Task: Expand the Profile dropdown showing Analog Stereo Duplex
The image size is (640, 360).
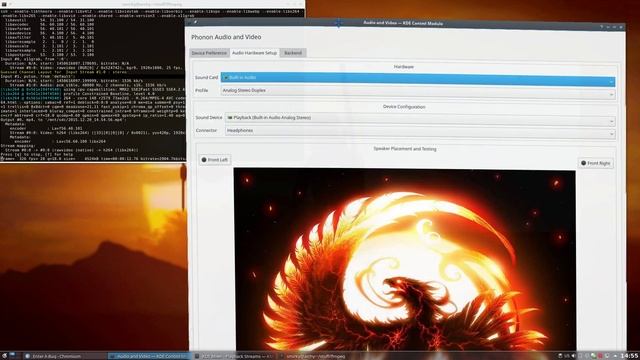Action: pos(418,92)
